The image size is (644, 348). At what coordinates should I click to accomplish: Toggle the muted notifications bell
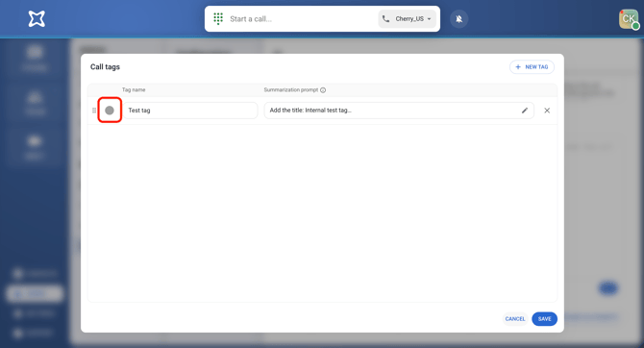[x=458, y=19]
